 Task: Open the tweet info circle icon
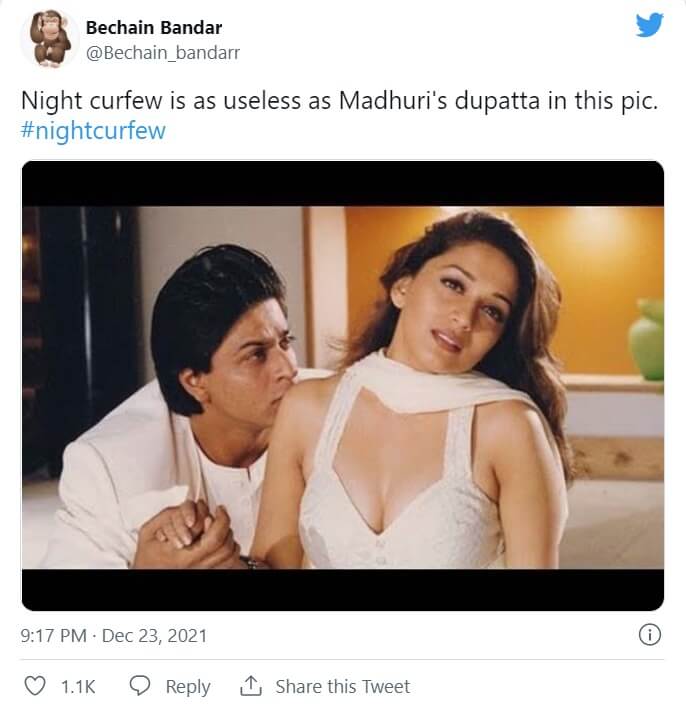click(x=649, y=635)
